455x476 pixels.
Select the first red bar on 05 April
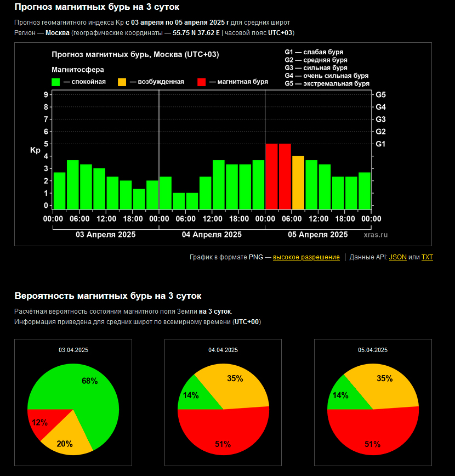click(271, 176)
